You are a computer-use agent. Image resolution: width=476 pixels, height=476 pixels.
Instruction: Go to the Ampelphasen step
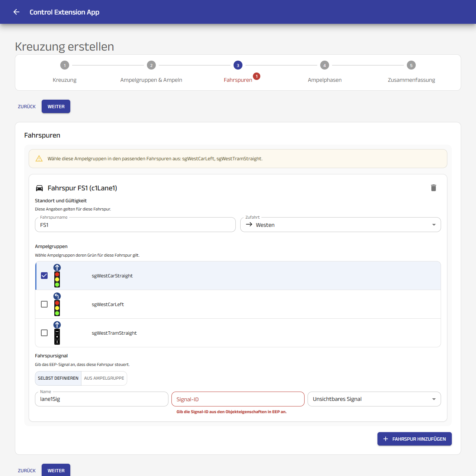tap(325, 80)
